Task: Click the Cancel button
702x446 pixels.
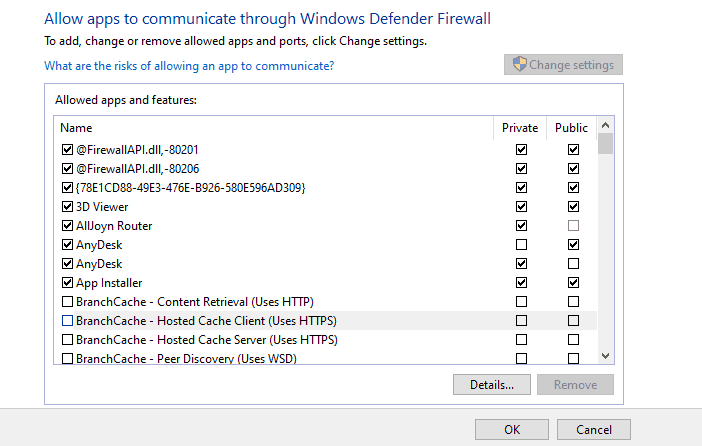Action: [594, 429]
